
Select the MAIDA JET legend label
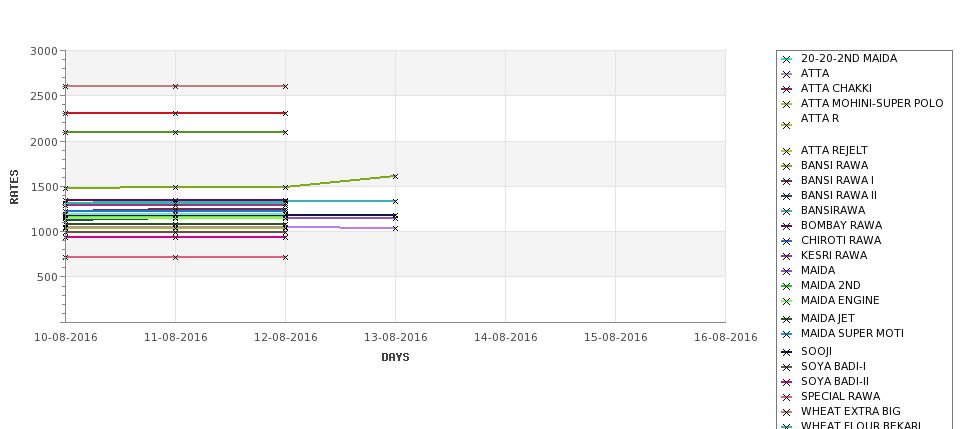tap(826, 318)
